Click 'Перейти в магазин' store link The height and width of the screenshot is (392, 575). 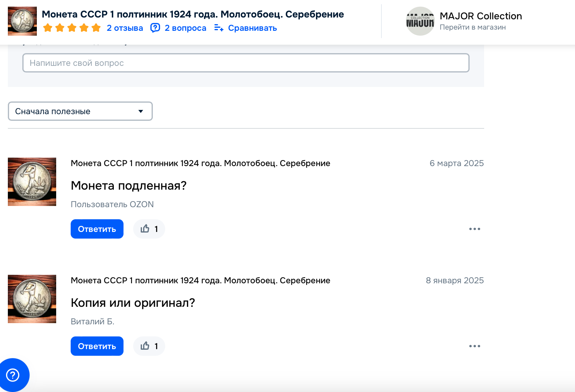(x=473, y=27)
